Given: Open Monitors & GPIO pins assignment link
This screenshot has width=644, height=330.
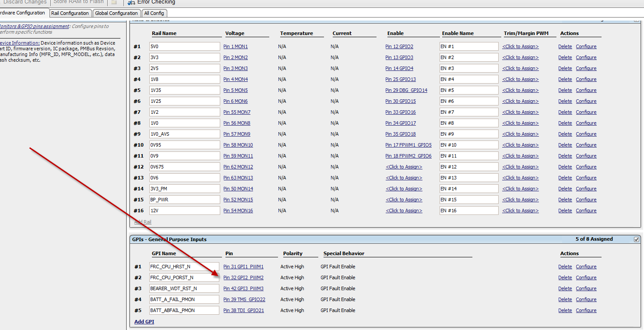Looking at the screenshot, I should 34,26.
